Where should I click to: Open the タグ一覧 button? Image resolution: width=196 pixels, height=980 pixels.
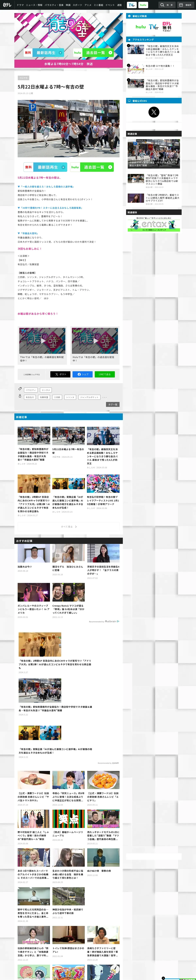(113, 404)
